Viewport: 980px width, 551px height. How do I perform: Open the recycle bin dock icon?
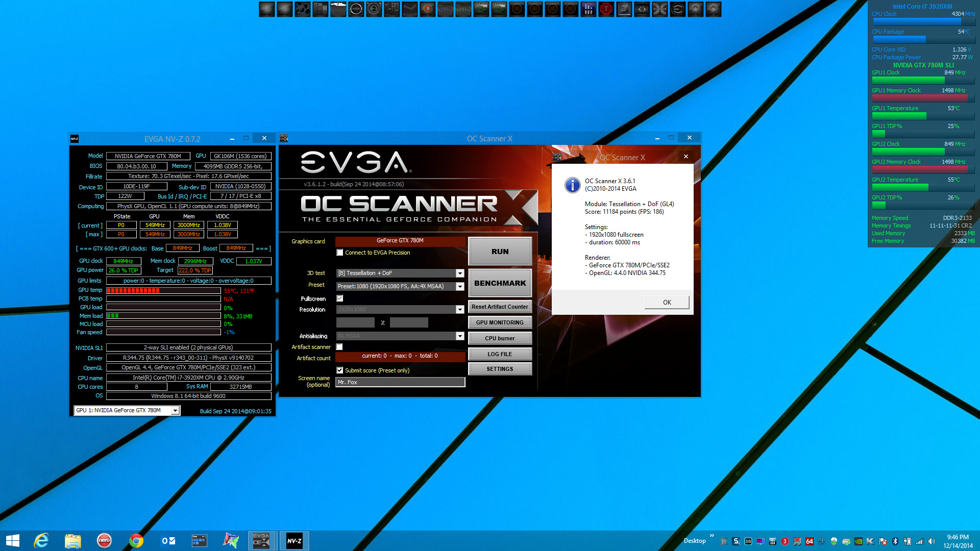coord(642,9)
